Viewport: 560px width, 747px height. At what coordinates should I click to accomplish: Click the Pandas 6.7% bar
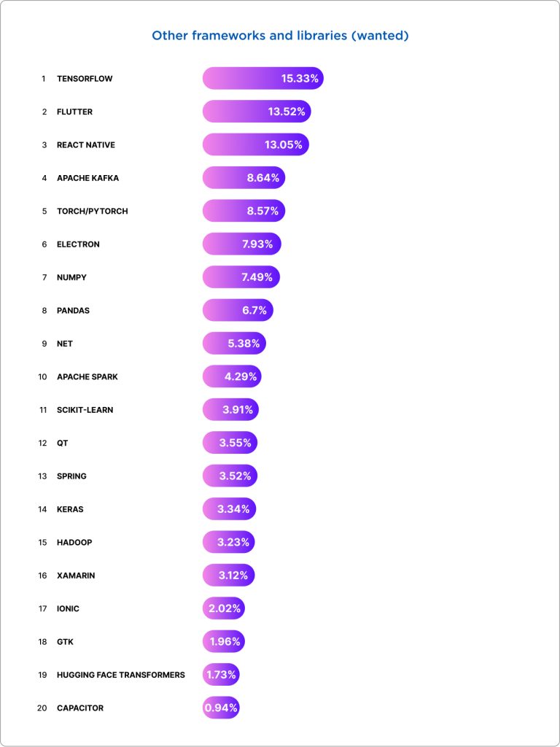tap(238, 310)
